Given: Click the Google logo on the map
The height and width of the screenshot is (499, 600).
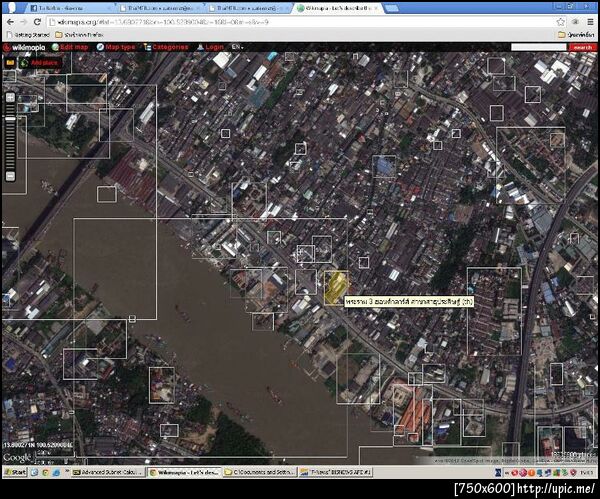Looking at the screenshot, I should (17, 458).
